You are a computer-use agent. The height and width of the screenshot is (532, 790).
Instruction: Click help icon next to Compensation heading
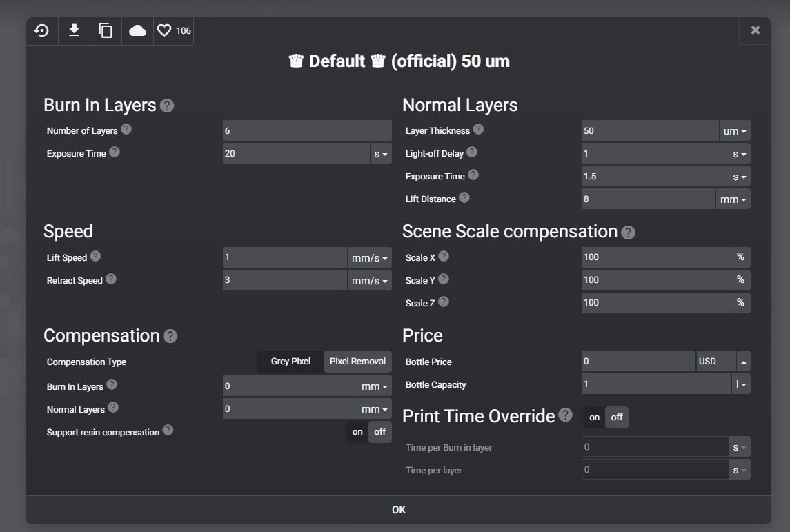click(x=170, y=336)
